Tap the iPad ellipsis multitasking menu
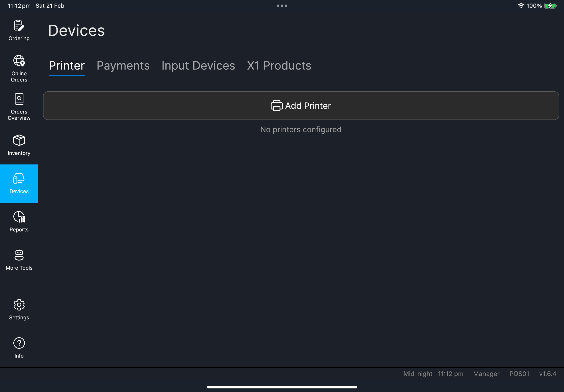Viewport: 564px width, 392px height. pos(282,5)
